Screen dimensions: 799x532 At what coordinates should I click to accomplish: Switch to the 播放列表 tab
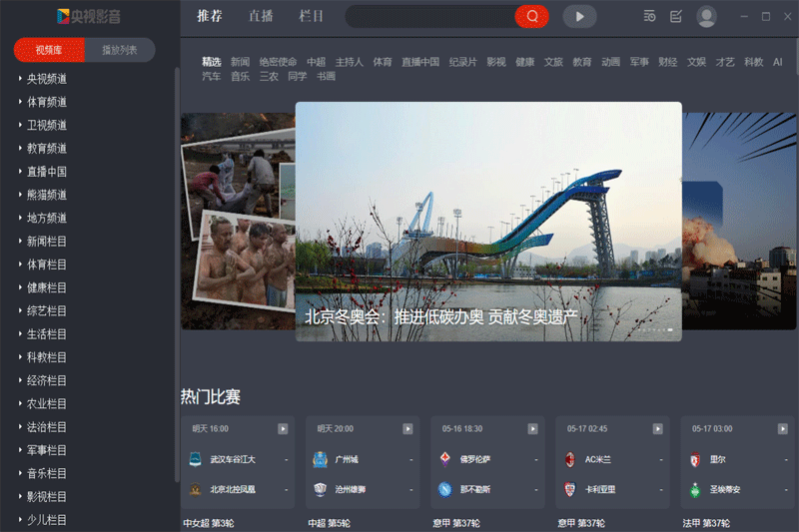pyautogui.click(x=120, y=50)
